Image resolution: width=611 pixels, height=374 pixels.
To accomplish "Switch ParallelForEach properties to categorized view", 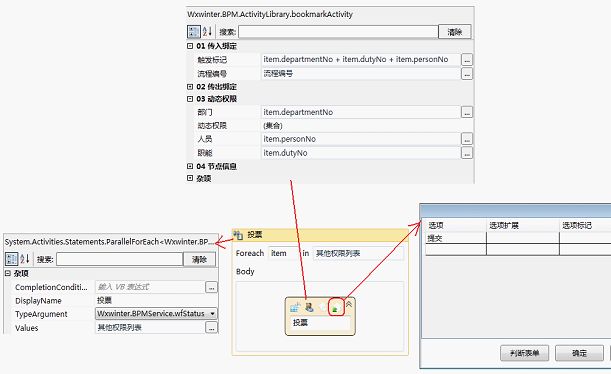I will [11, 259].
